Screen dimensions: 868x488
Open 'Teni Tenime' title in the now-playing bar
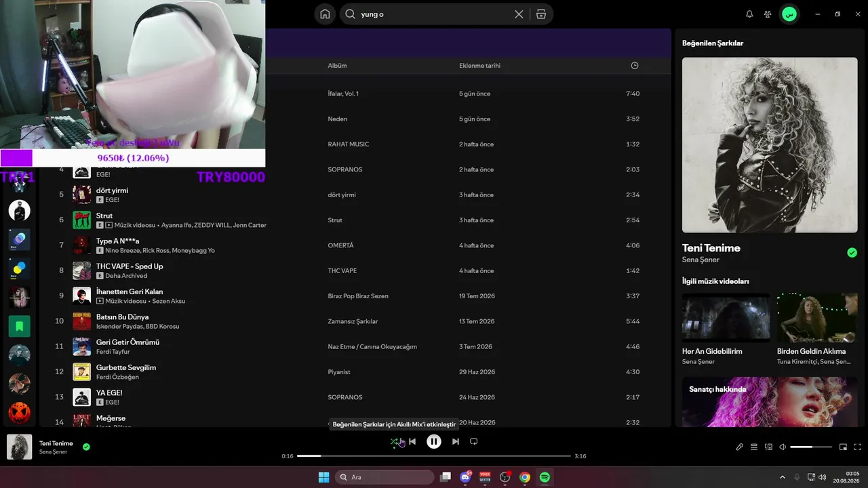pyautogui.click(x=56, y=443)
